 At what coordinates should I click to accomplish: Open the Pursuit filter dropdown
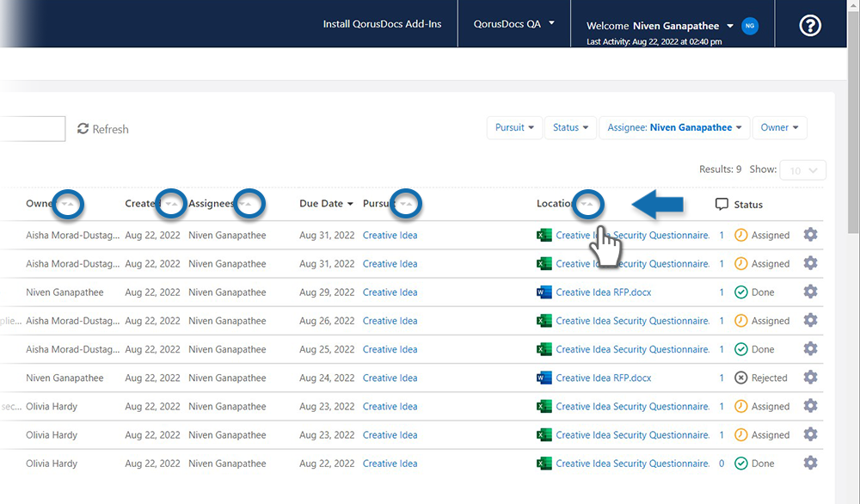point(514,127)
